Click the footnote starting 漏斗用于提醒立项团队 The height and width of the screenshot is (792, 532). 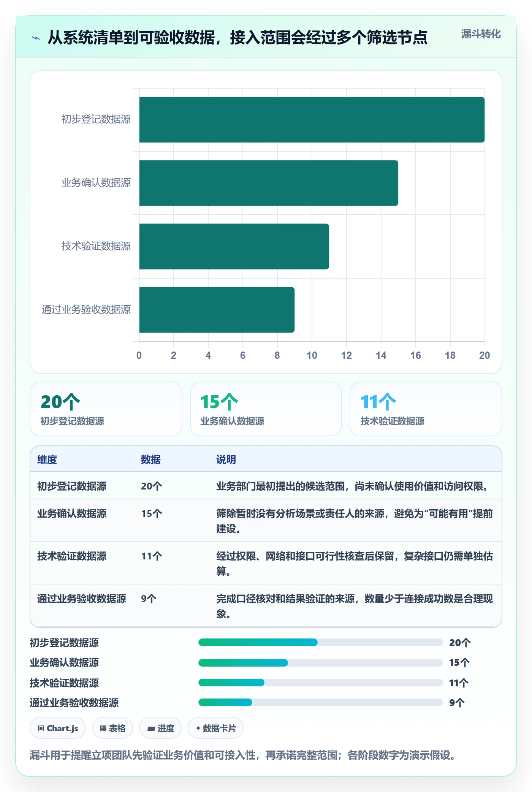[244, 755]
